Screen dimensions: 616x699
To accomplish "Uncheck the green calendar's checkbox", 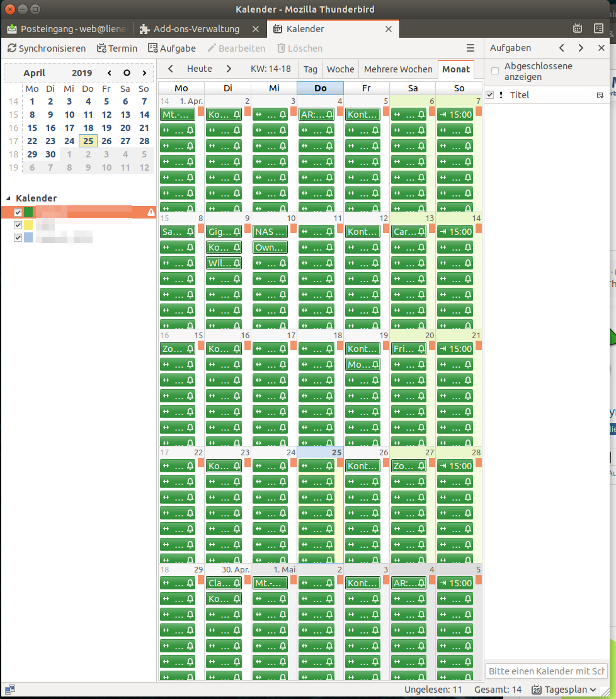I will [18, 213].
